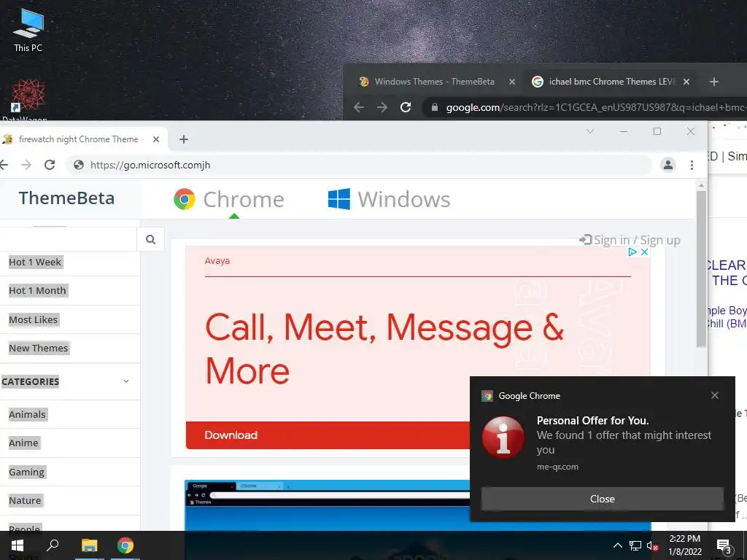Viewport: 747px width, 560px height.
Task: Close the Avaya ad with X icon
Action: point(644,252)
